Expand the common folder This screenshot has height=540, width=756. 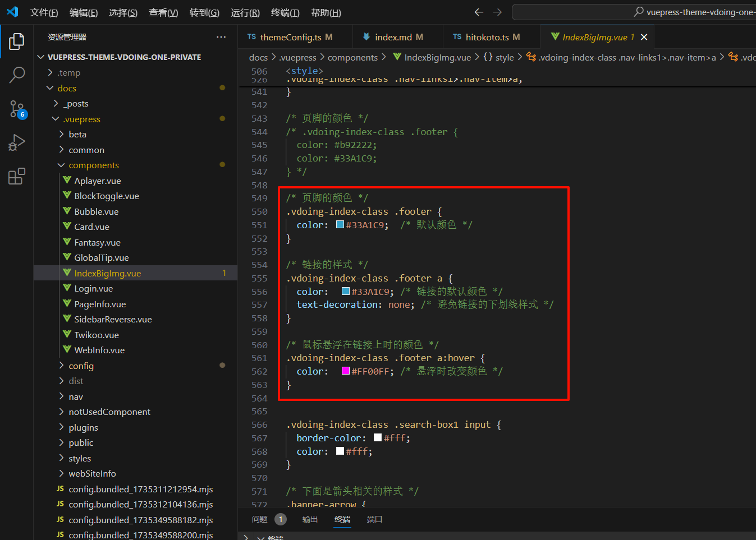pyautogui.click(x=135, y=150)
